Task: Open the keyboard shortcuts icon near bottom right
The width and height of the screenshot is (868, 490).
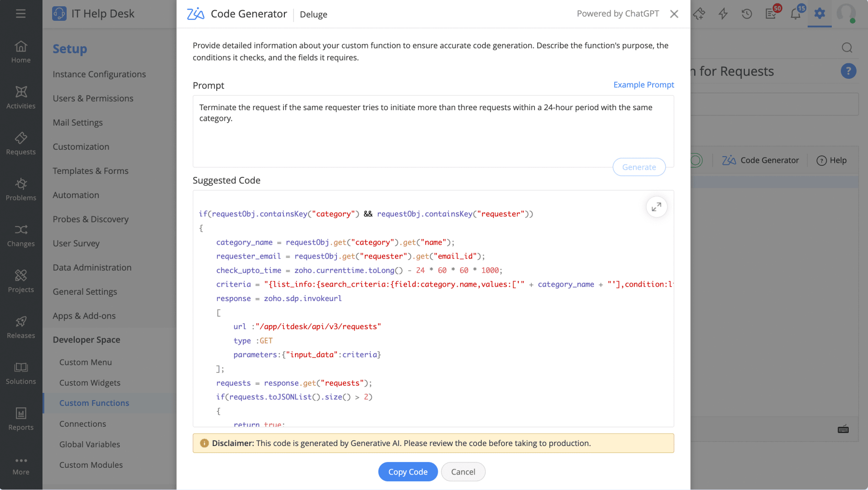Action: 843,429
